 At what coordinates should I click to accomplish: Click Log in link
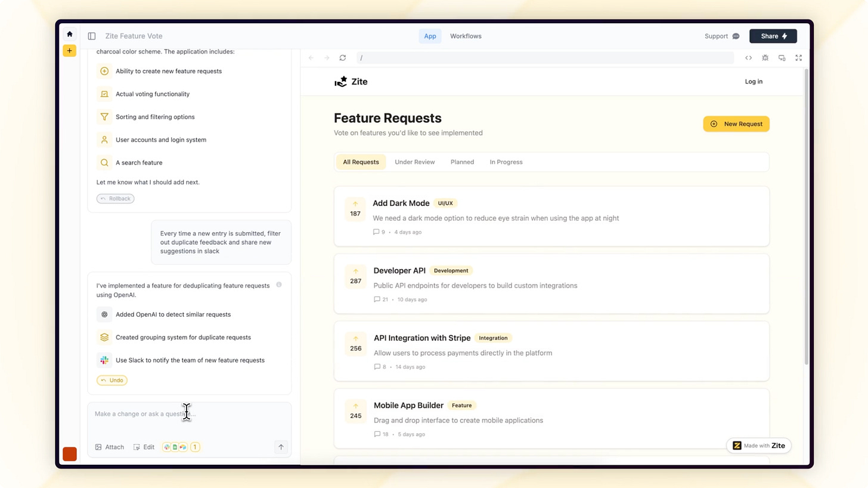click(x=754, y=82)
